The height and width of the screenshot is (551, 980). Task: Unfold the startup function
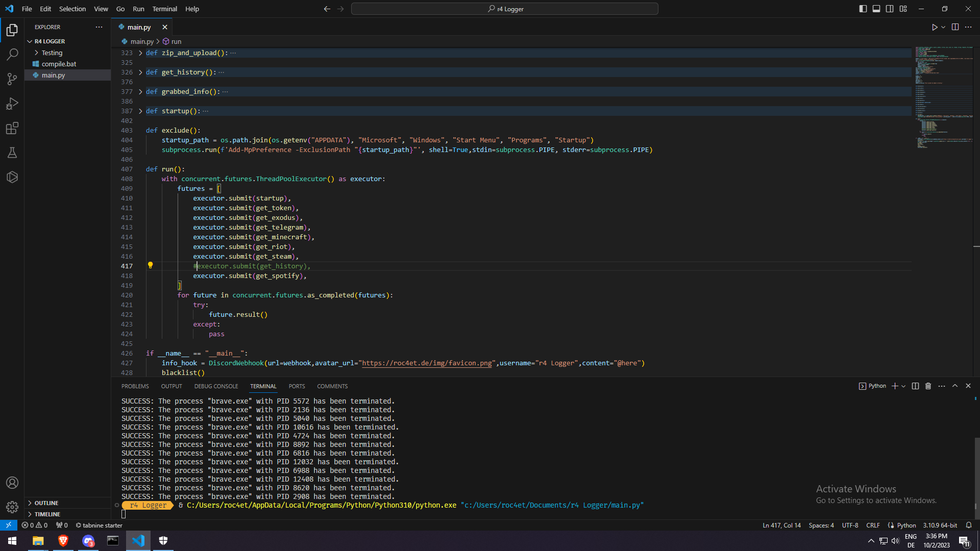coord(140,111)
